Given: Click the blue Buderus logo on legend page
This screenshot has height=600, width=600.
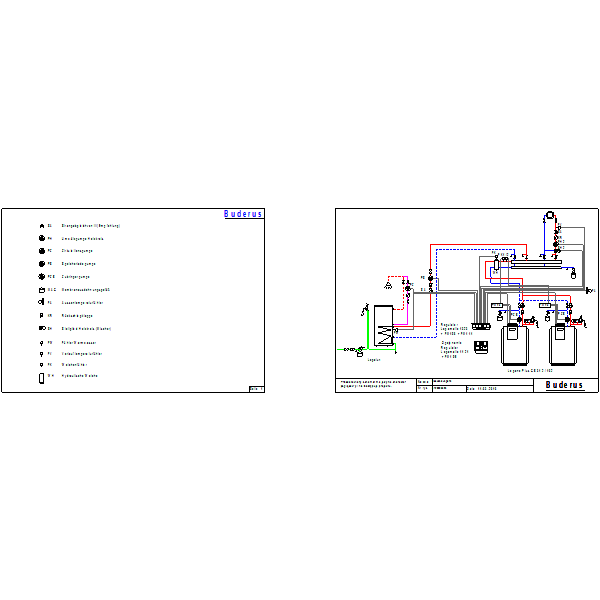Looking at the screenshot, I should coord(243,214).
